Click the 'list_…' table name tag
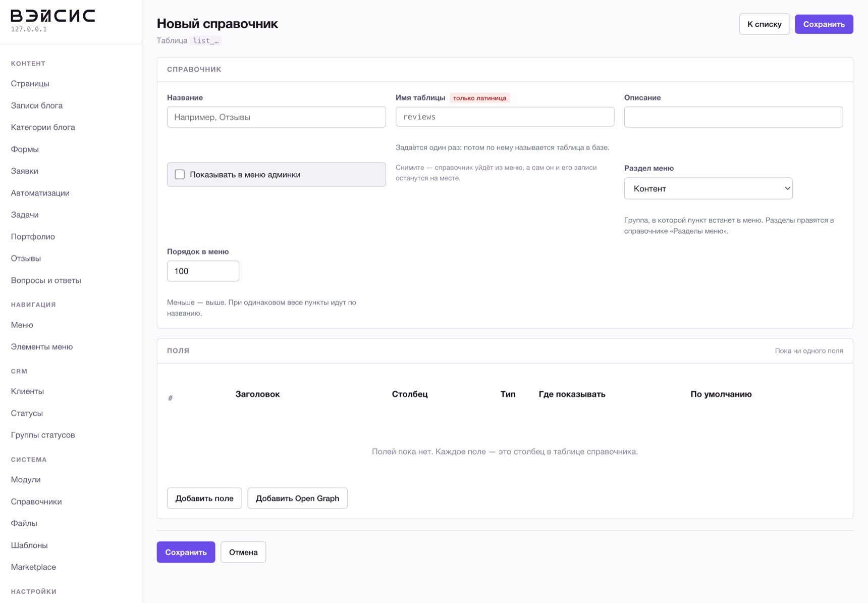The height and width of the screenshot is (603, 868). [206, 40]
